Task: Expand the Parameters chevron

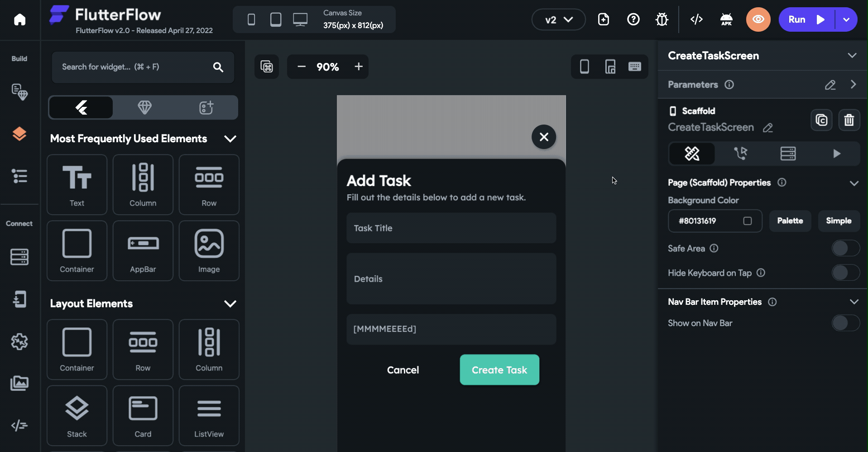Action: click(854, 85)
